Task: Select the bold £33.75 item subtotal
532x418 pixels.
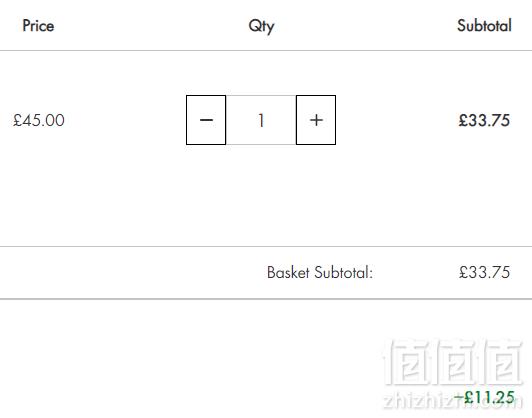Action: pyautogui.click(x=484, y=120)
